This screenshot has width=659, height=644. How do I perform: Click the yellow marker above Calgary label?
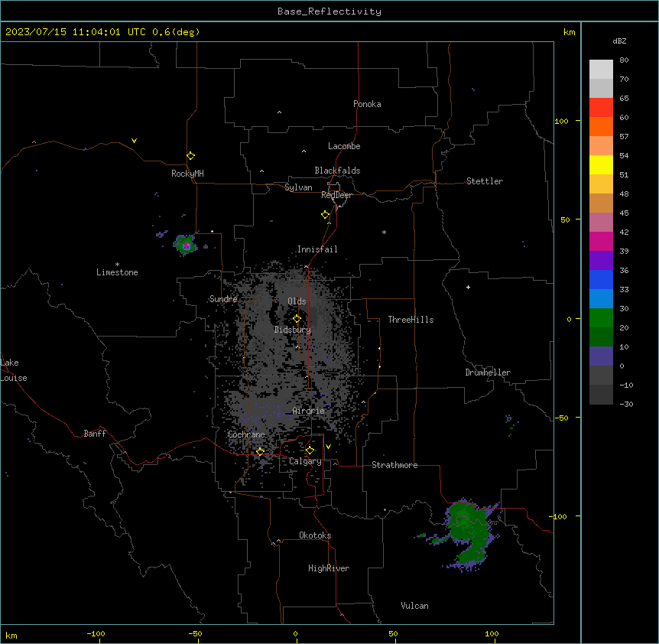coord(310,450)
